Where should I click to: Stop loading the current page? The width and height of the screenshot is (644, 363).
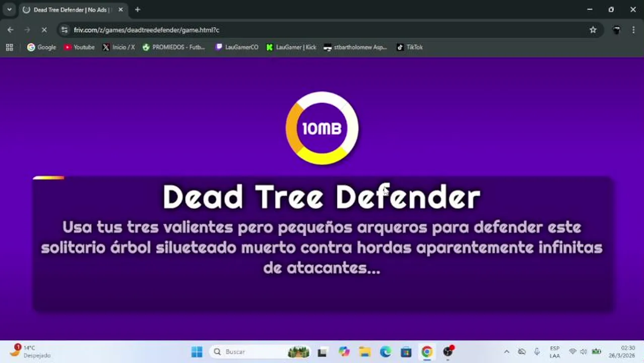(44, 30)
